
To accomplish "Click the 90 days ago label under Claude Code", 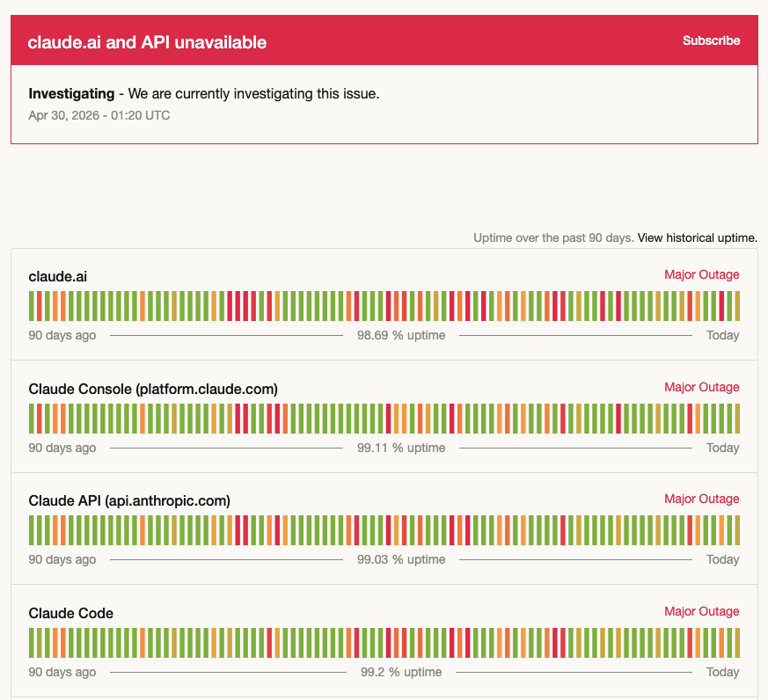I will click(62, 672).
